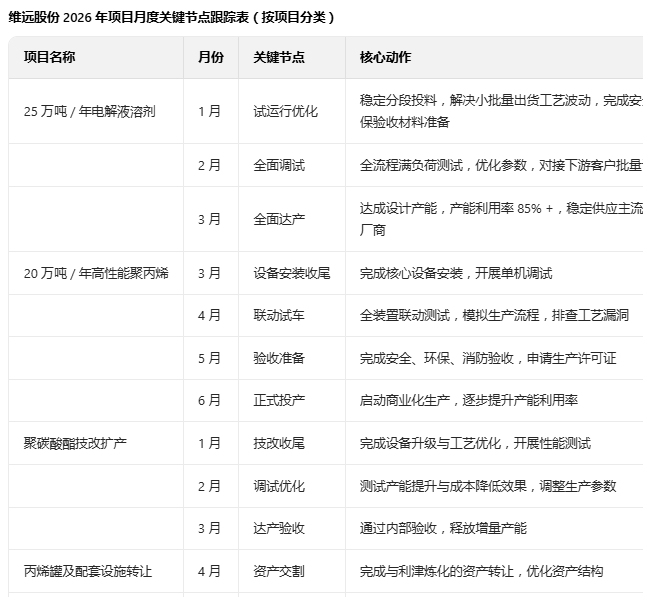Click the text 测试产能提升与成本降低效果
654x597 pixels.
pyautogui.click(x=443, y=486)
